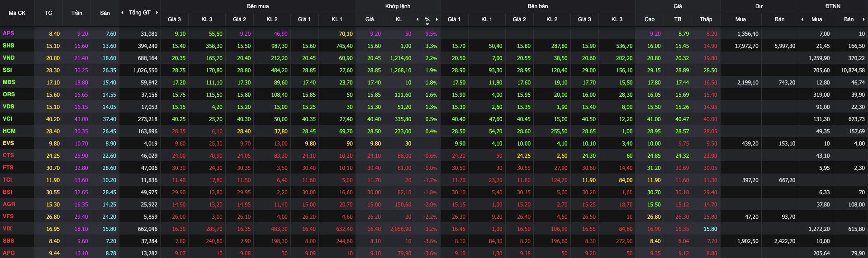The image size is (868, 258).
Task: Click matched volume 2,056,90 in VIX row
Action: pyautogui.click(x=401, y=229)
